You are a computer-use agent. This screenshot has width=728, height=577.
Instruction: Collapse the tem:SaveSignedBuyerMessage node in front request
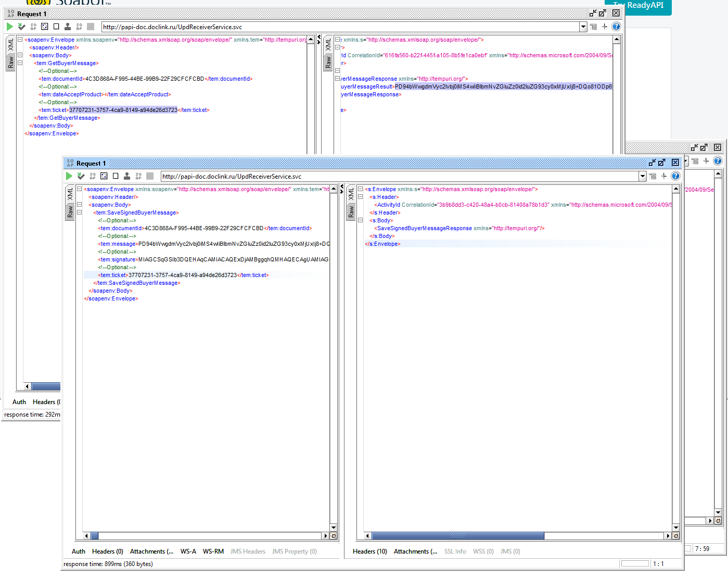(80, 212)
